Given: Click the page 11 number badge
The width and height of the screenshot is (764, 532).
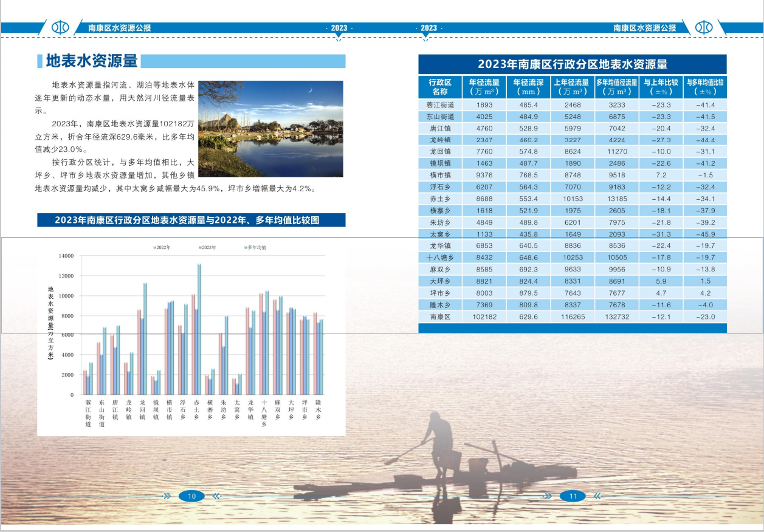Looking at the screenshot, I should pos(573,496).
